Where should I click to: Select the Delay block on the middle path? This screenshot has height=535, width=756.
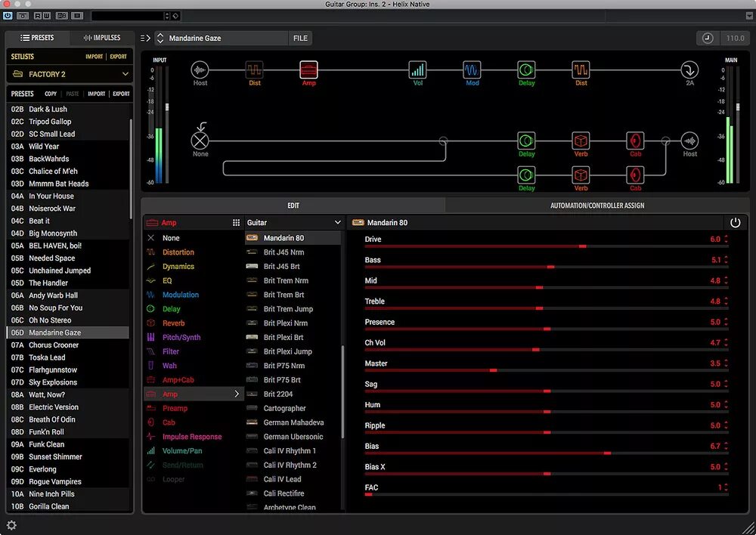526,141
